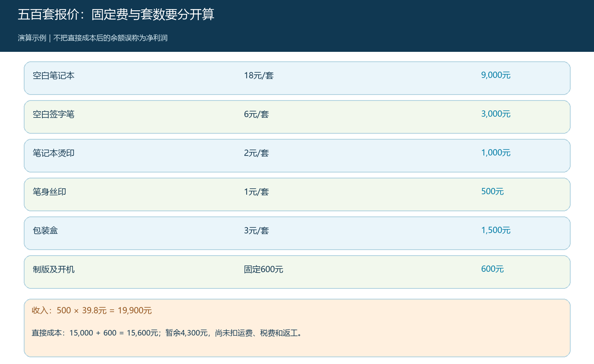Click the 600元 subtotal
The height and width of the screenshot is (364, 594).
(x=492, y=269)
